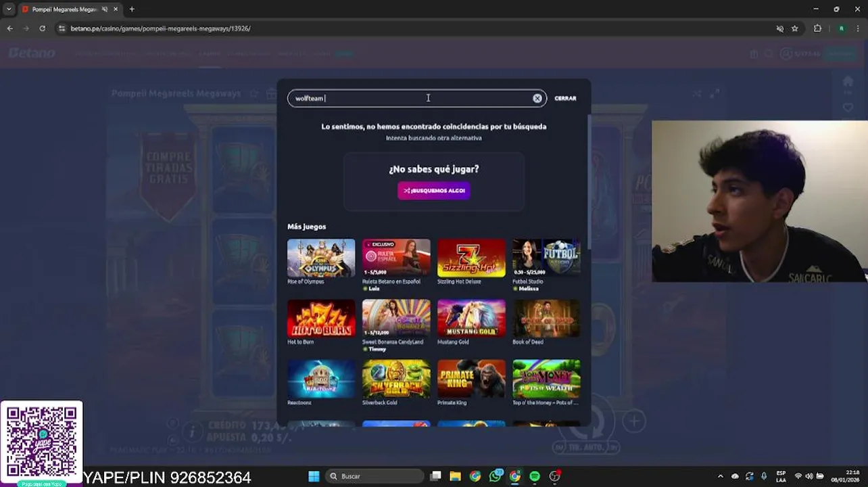Open the Wi-Fi network tray icon
Image resolution: width=868 pixels, height=487 pixels.
pyautogui.click(x=798, y=476)
